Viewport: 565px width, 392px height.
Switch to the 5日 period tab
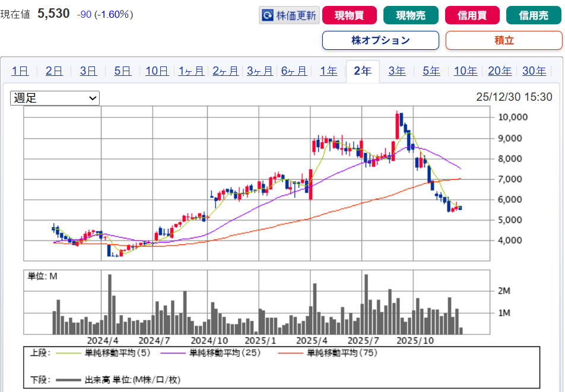[122, 71]
